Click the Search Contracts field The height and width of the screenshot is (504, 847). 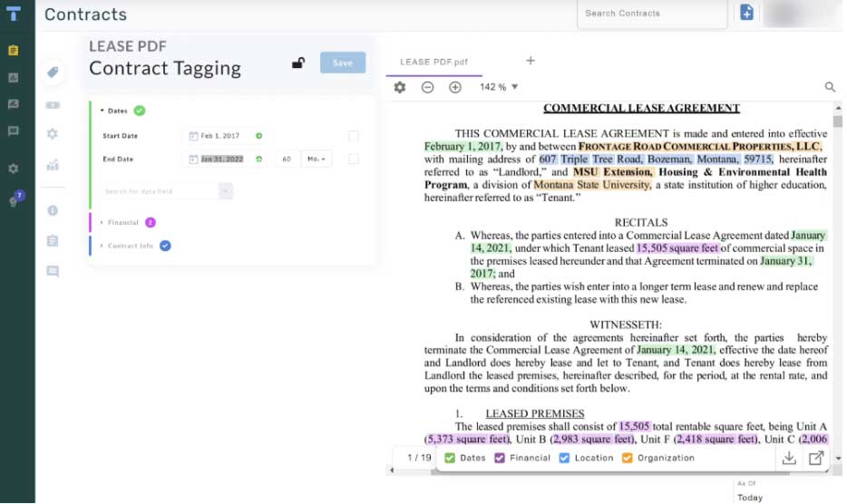pyautogui.click(x=651, y=14)
